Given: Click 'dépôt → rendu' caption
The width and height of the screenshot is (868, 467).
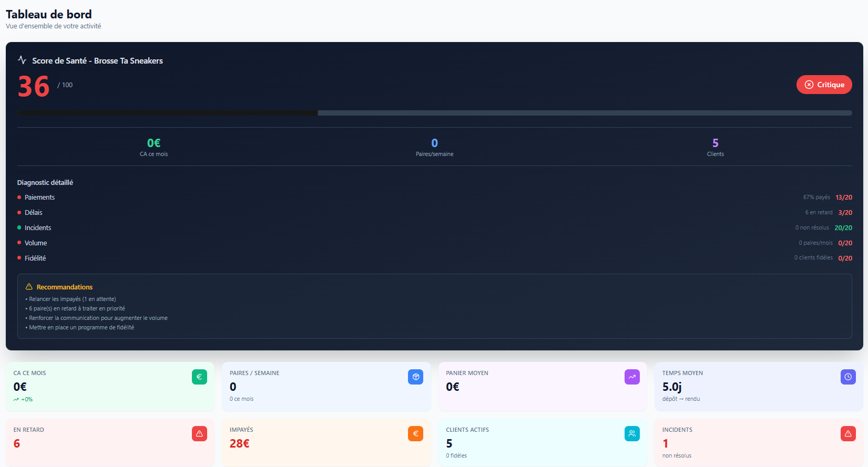Looking at the screenshot, I should pyautogui.click(x=681, y=399).
